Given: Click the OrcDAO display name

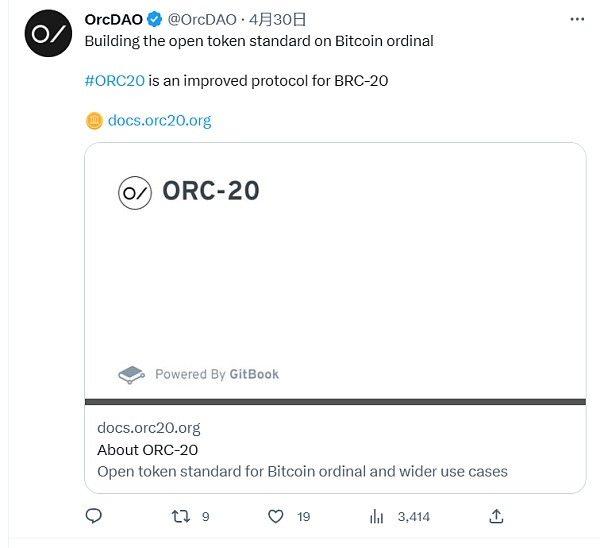Looking at the screenshot, I should click(x=114, y=19).
